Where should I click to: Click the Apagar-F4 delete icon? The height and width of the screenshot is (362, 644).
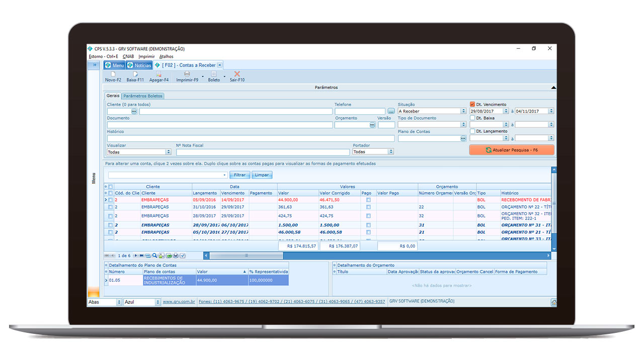[x=158, y=74]
